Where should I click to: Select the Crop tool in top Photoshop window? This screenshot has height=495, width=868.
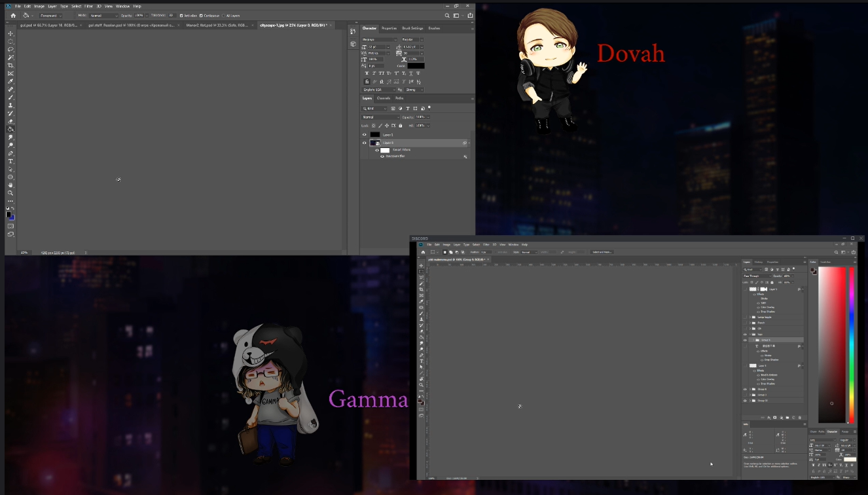(10, 65)
